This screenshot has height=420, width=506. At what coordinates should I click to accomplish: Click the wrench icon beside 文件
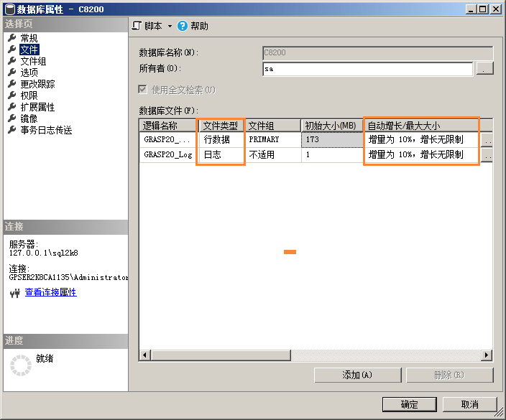[x=12, y=50]
